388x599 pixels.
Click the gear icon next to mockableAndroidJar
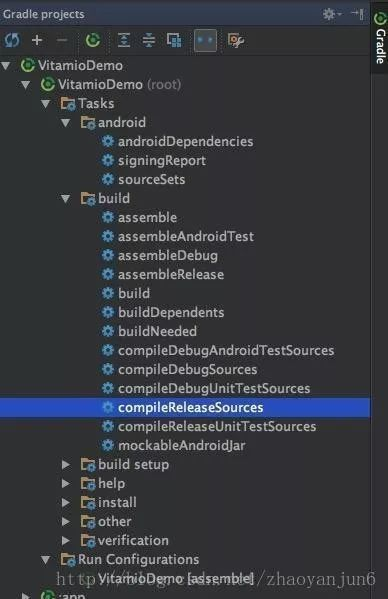[x=108, y=445]
